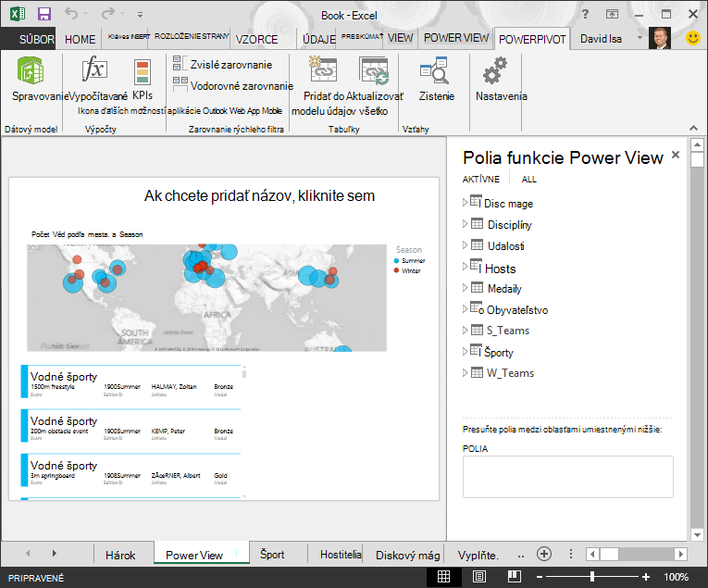Viewport: 708px width, 588px height.
Task: Switch to Page Layout view icon
Action: pos(479,576)
